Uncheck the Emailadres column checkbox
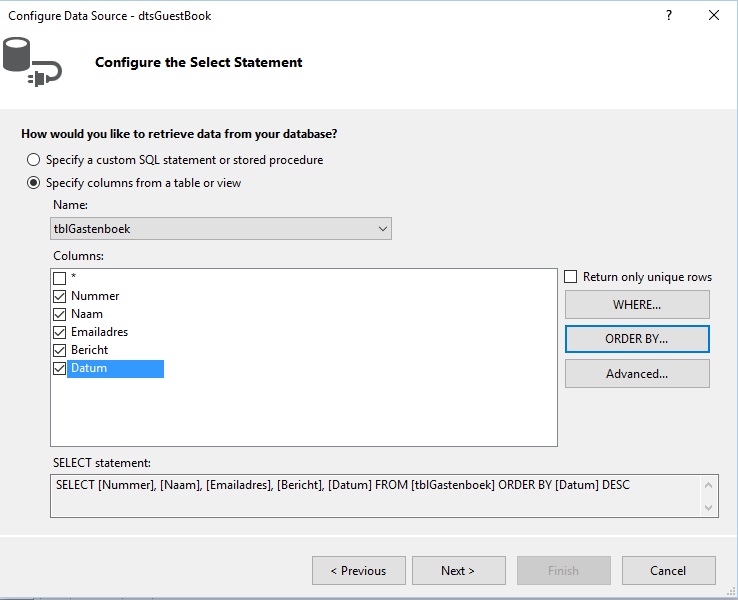 [x=59, y=332]
